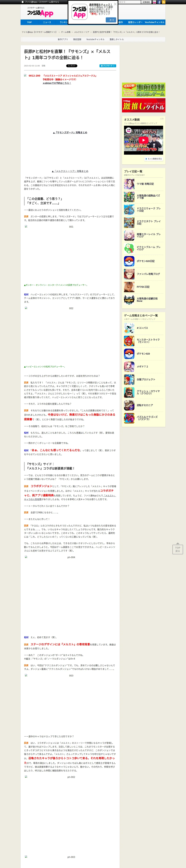
Task: Open the ポケモンGO strategy page icon
Action: coord(129,354)
